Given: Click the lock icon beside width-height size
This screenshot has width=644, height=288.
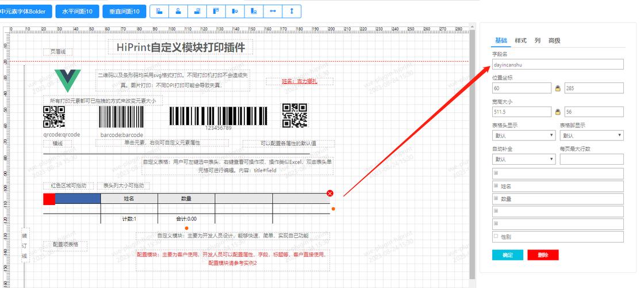Looking at the screenshot, I should point(558,112).
